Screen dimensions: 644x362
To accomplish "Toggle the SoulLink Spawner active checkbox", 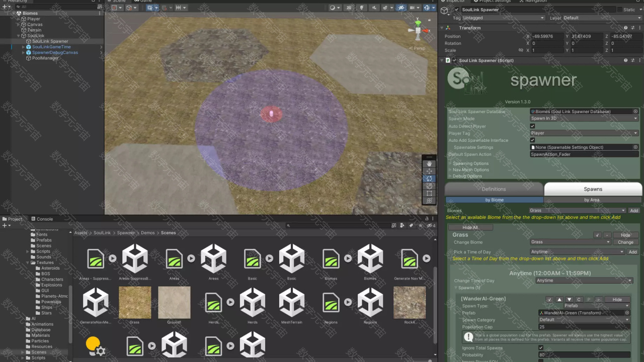I will pos(456,10).
